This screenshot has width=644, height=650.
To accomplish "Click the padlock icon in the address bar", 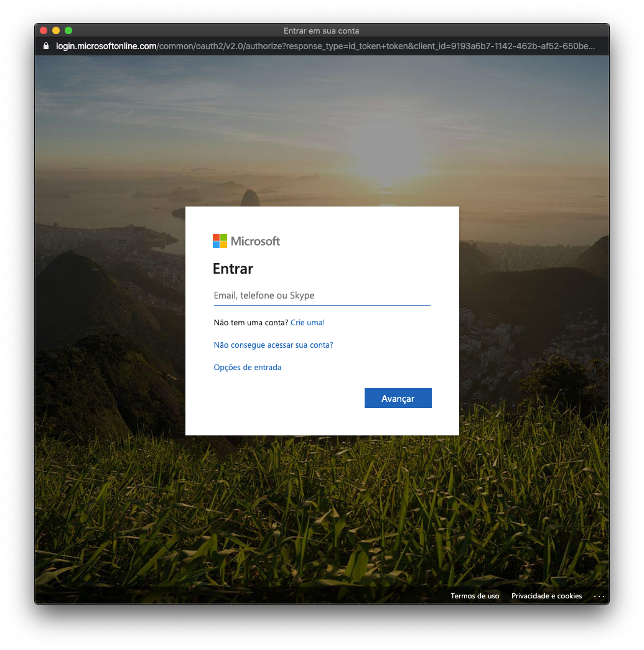I will pyautogui.click(x=45, y=47).
